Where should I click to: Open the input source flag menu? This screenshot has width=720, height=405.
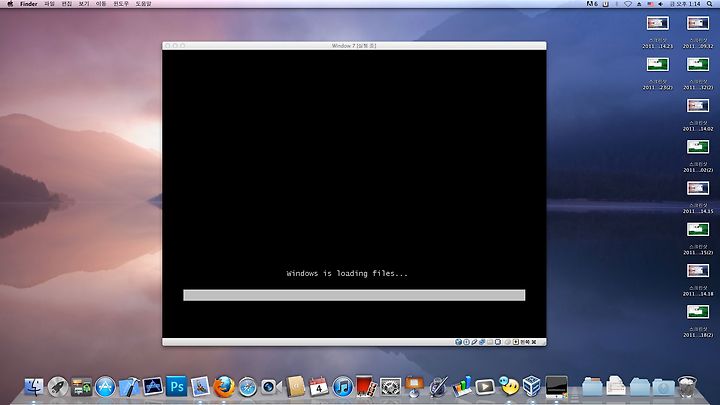(x=651, y=4)
